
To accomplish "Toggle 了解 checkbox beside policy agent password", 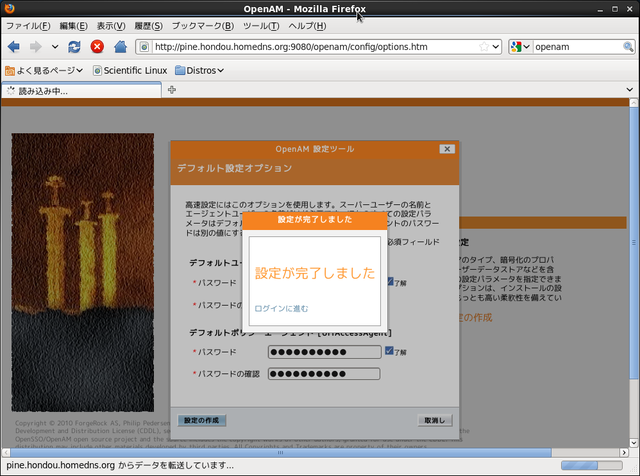I will (x=389, y=351).
